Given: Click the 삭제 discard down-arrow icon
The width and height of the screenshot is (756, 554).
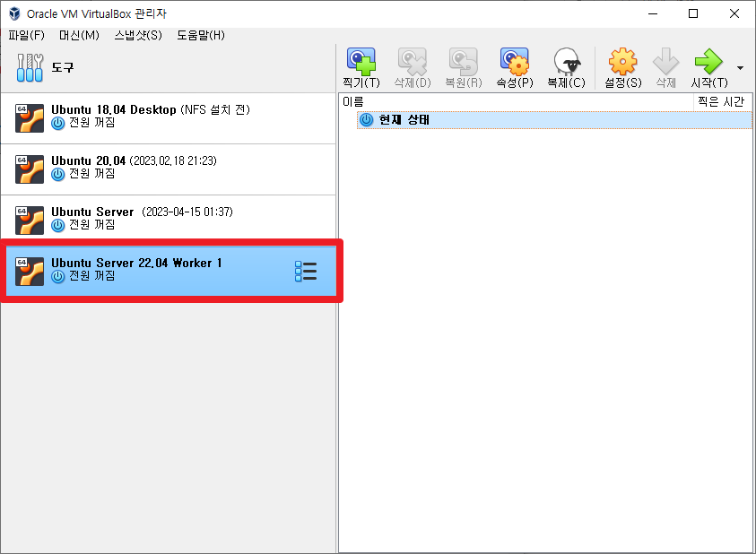Looking at the screenshot, I should (x=665, y=61).
